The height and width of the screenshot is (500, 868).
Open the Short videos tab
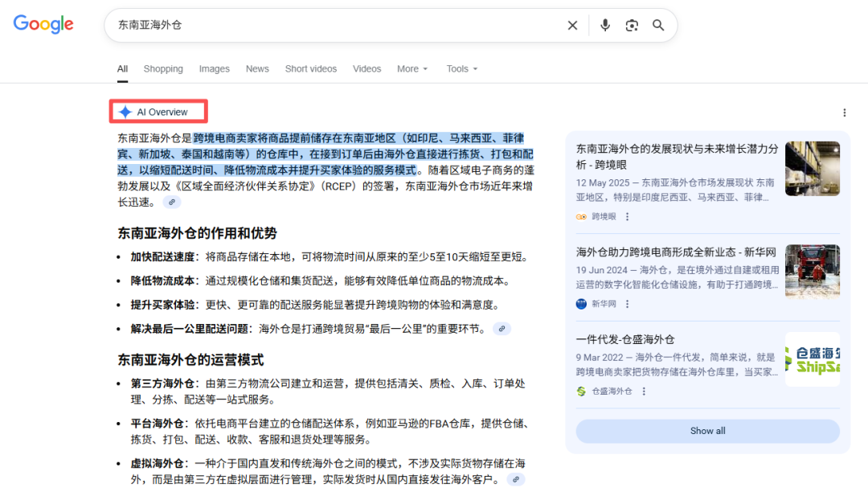coord(310,69)
